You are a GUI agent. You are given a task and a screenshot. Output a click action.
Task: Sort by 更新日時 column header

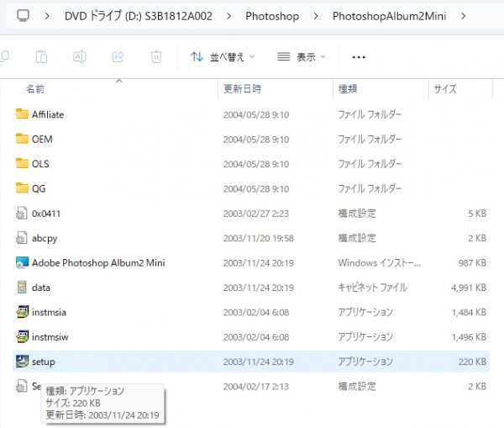click(243, 89)
